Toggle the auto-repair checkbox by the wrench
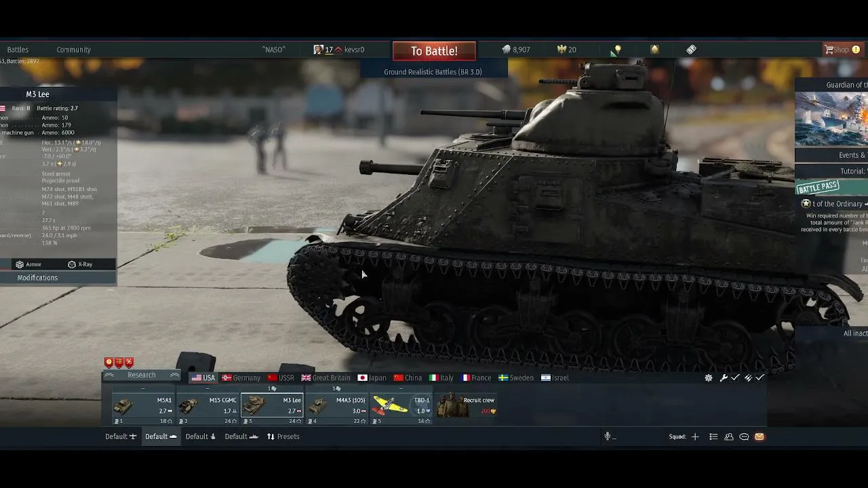 click(x=735, y=378)
